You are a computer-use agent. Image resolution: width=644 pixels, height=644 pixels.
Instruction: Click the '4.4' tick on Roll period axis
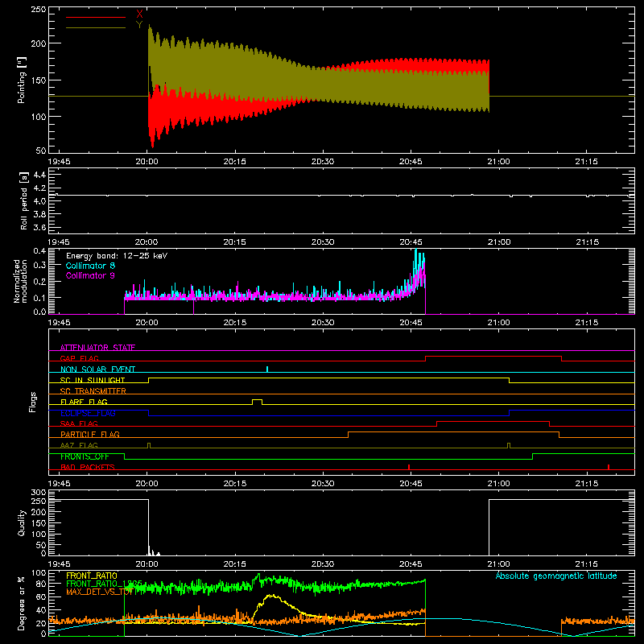click(39, 175)
